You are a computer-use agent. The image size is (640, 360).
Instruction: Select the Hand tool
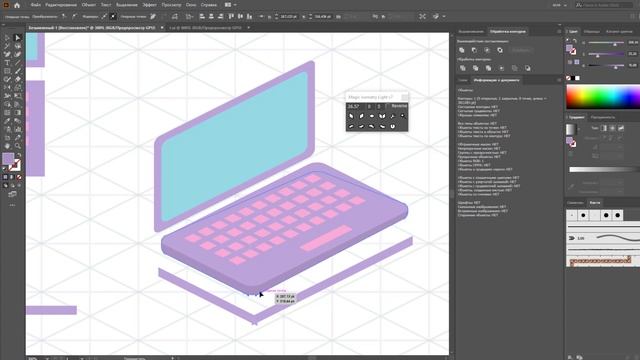click(x=7, y=146)
